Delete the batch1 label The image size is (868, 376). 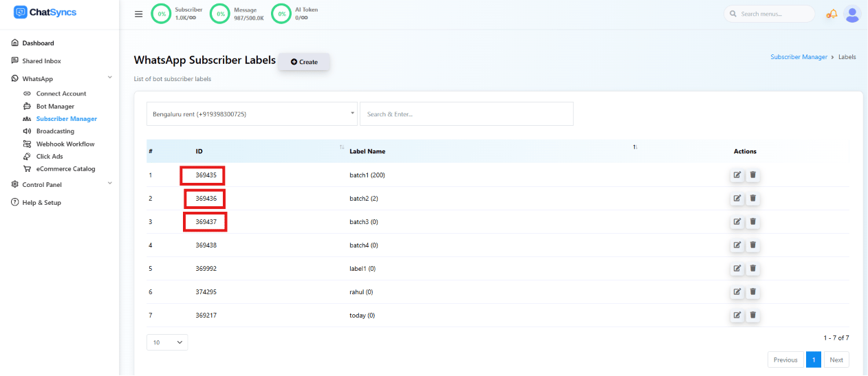(x=753, y=175)
